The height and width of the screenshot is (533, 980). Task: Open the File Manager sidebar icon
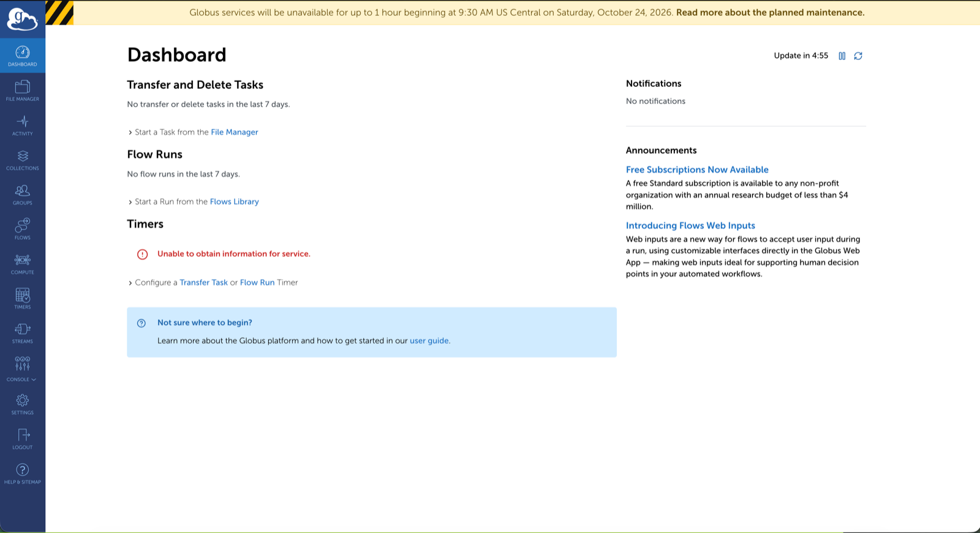(x=23, y=91)
